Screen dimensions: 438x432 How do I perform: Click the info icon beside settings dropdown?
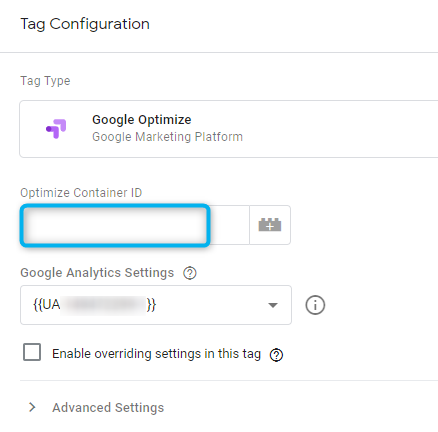point(315,305)
